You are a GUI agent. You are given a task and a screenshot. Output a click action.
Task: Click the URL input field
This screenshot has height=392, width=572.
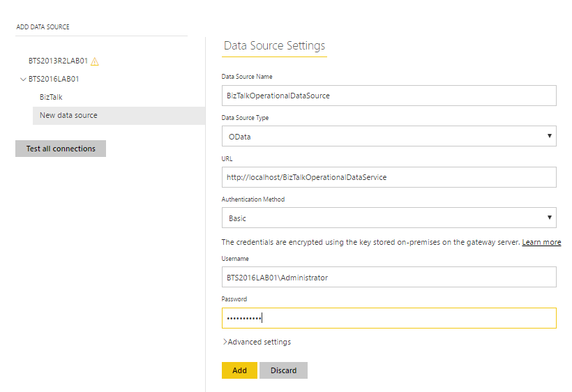[389, 177]
